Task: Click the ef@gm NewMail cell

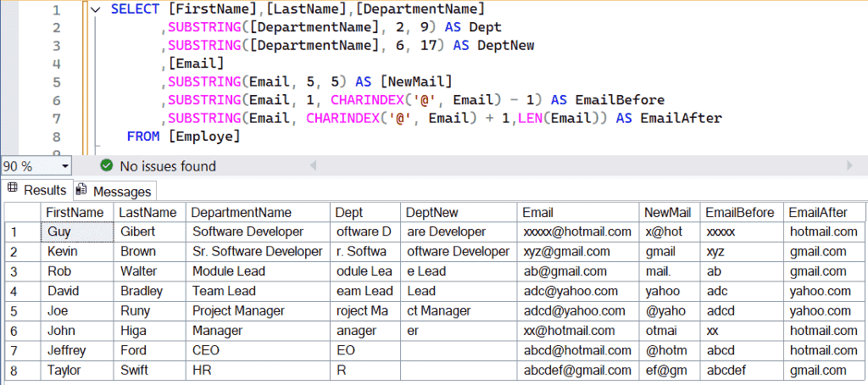Action: pyautogui.click(x=670, y=370)
